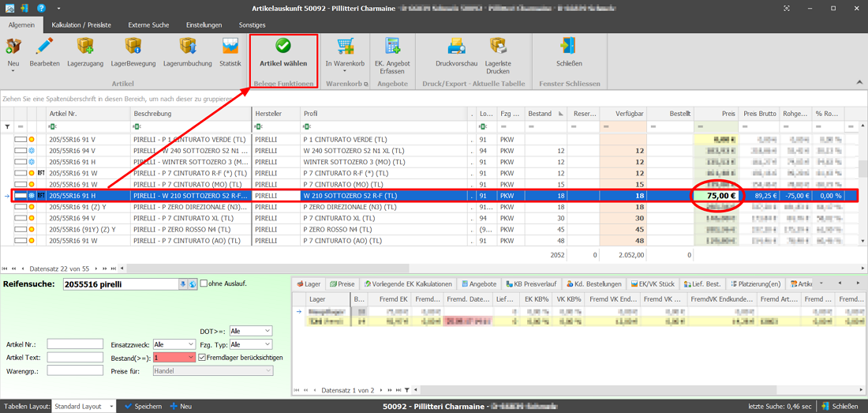
Task: Click the green Artikel wählen checkmark
Action: pyautogui.click(x=283, y=46)
